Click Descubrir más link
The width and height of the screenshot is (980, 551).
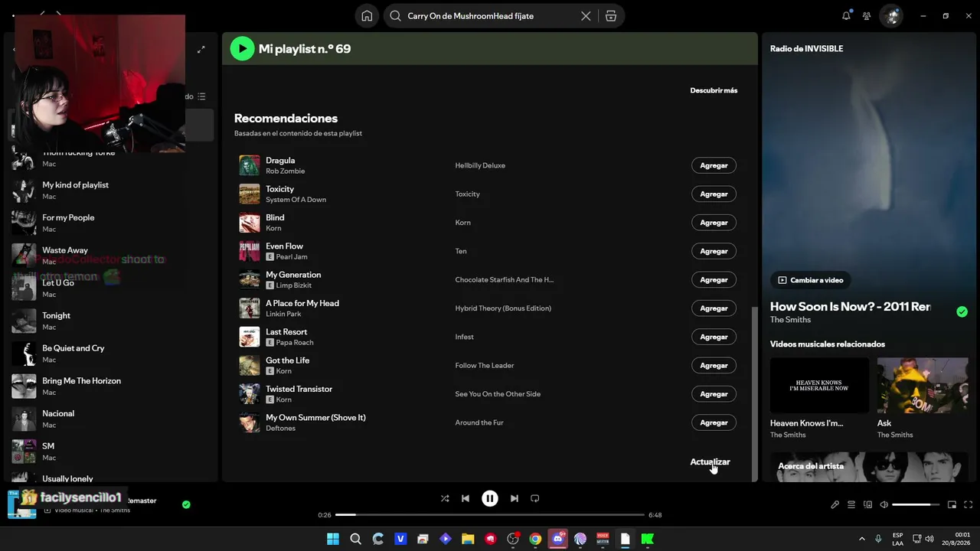click(x=714, y=90)
